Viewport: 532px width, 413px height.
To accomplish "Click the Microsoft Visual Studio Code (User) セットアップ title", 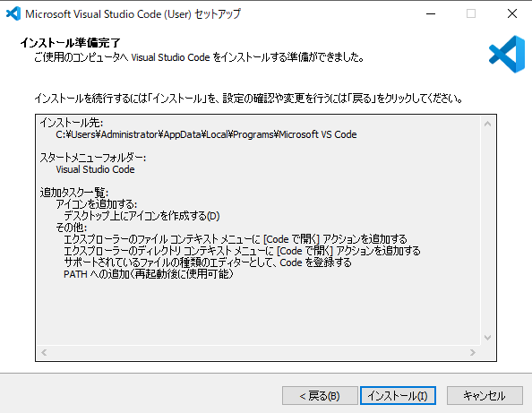I will (133, 14).
